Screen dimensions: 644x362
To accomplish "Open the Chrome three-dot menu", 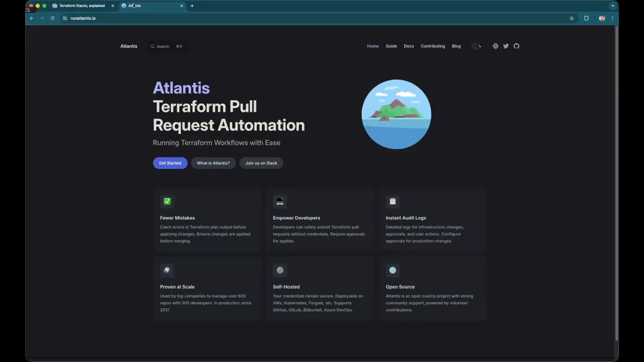I will (612, 18).
